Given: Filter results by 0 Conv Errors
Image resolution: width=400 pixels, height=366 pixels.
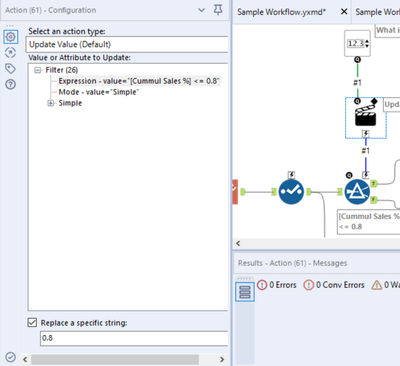Looking at the screenshot, I should pos(334,285).
